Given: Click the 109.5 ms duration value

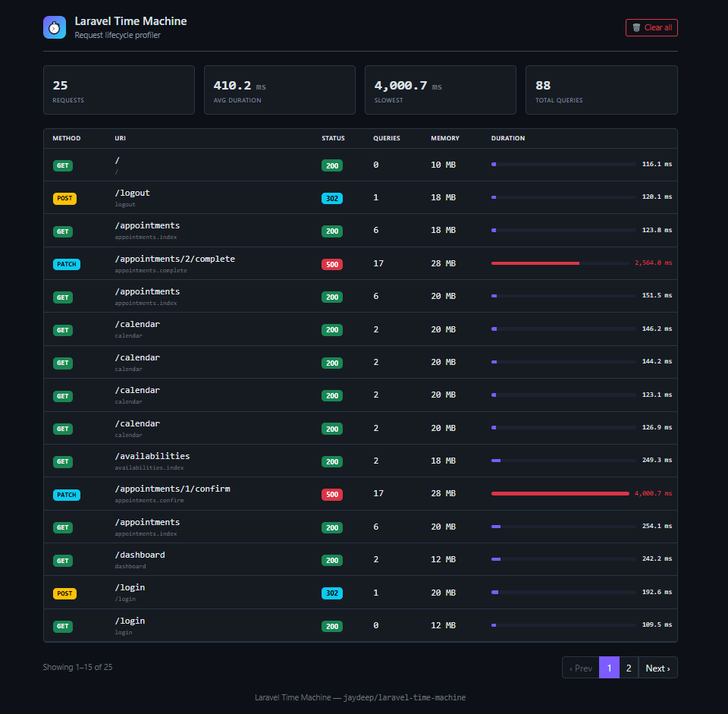Looking at the screenshot, I should (x=657, y=624).
